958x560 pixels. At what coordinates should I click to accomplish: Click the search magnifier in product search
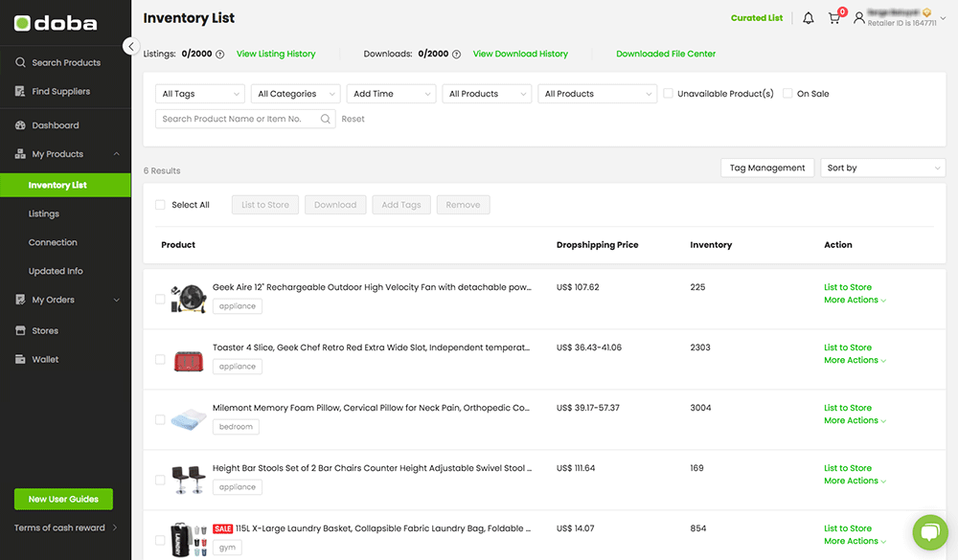tap(326, 120)
